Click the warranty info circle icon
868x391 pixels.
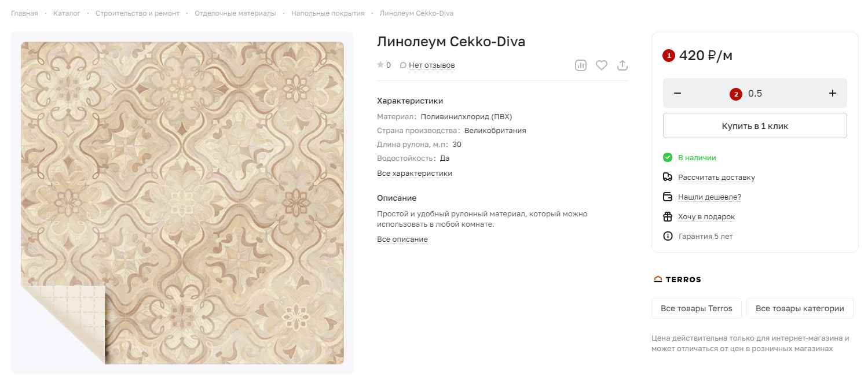668,236
